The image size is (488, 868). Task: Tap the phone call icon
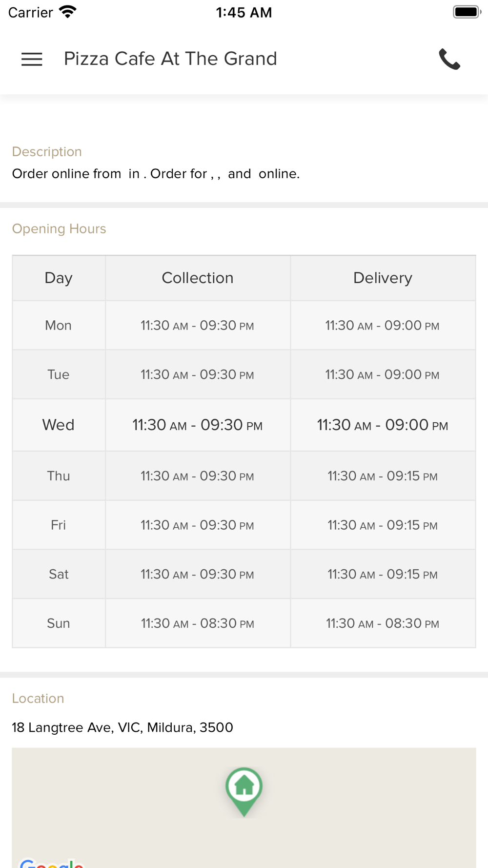click(449, 59)
